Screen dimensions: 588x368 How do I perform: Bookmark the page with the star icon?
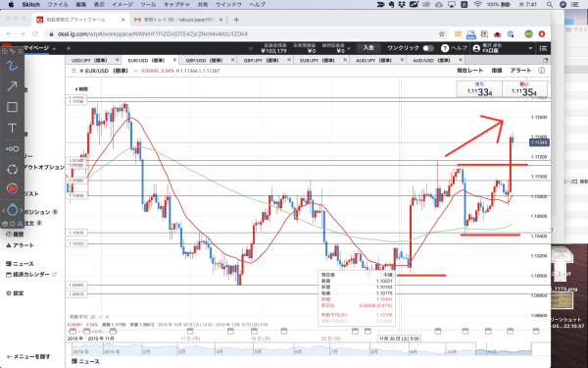pos(442,33)
